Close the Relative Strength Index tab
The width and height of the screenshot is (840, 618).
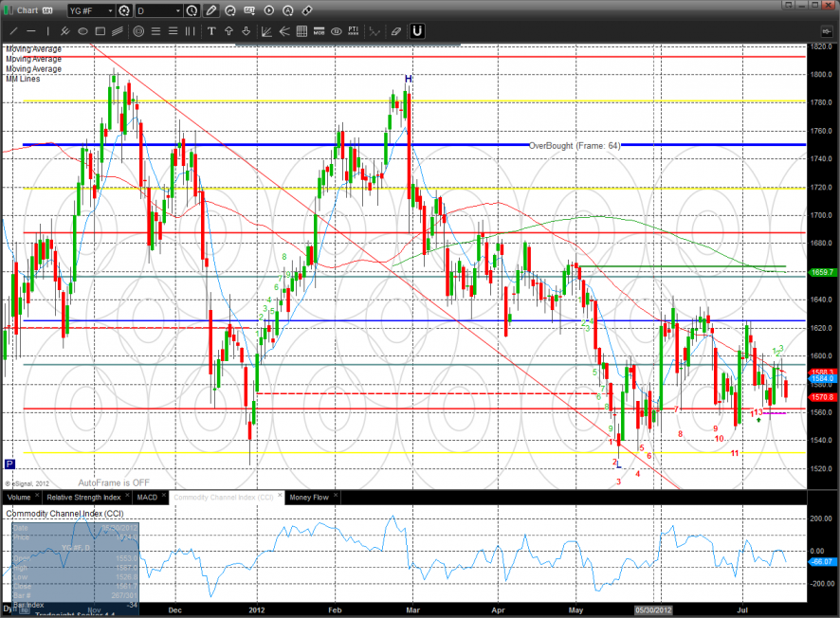tap(127, 496)
